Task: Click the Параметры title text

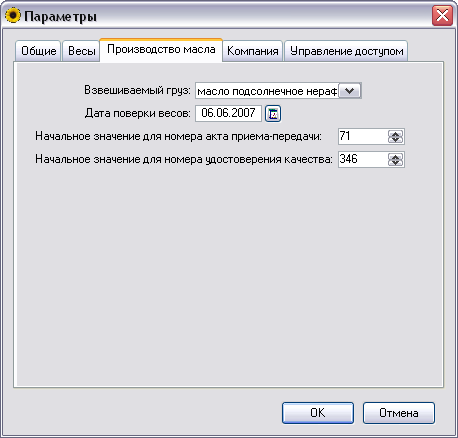Action: tap(60, 16)
